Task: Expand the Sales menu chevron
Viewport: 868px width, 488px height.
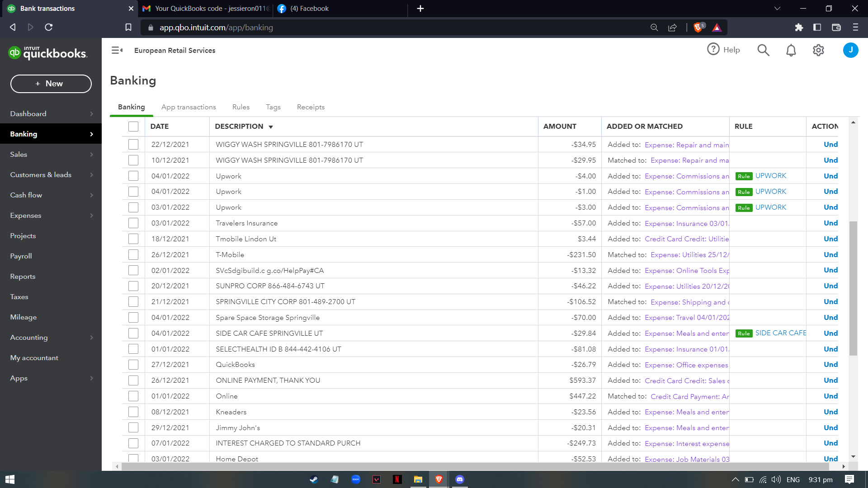Action: (x=91, y=155)
